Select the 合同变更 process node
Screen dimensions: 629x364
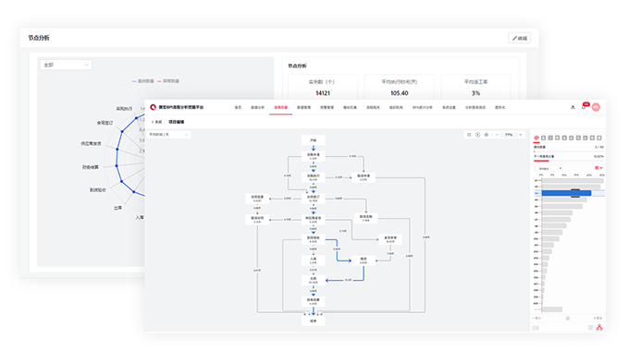click(257, 199)
